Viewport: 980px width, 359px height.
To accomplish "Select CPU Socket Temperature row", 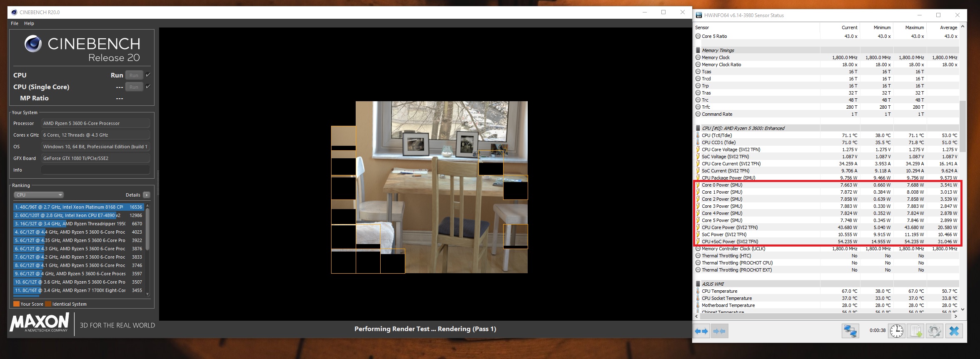I will coord(826,298).
